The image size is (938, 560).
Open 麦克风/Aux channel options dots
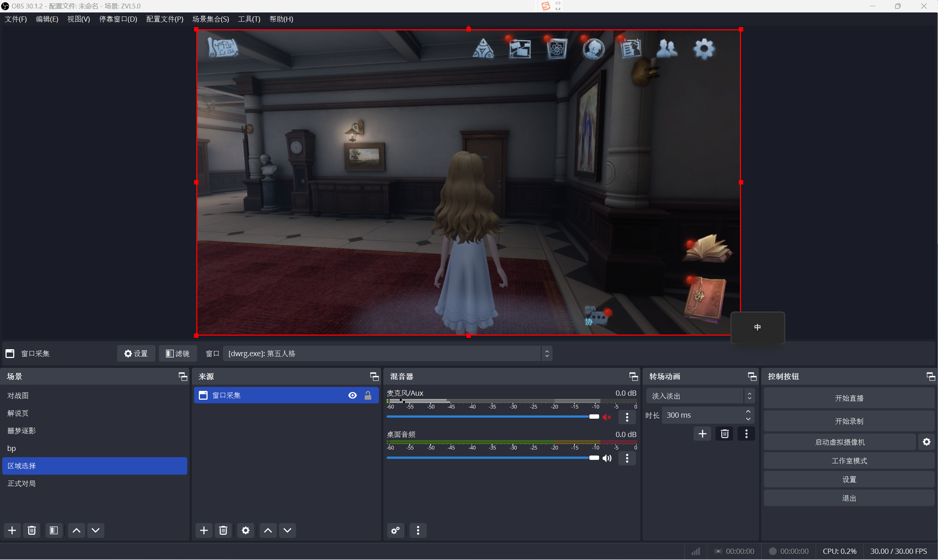pos(627,417)
